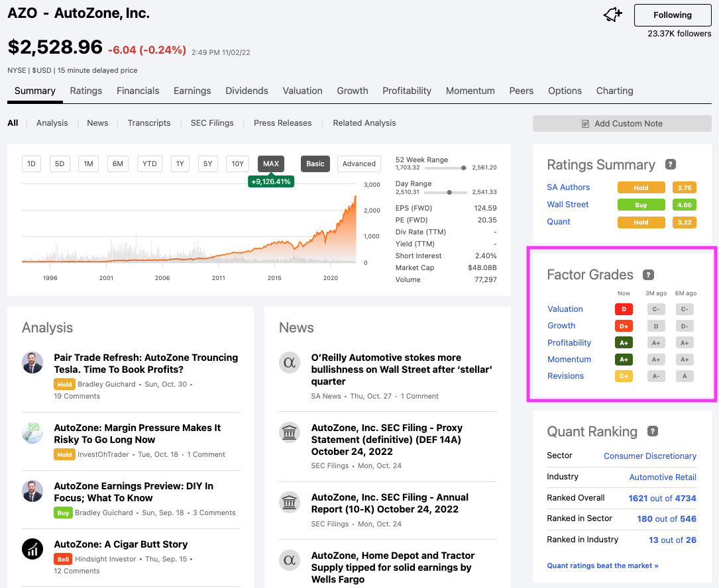This screenshot has width=719, height=588.
Task: Filter feed by News
Action: click(97, 122)
